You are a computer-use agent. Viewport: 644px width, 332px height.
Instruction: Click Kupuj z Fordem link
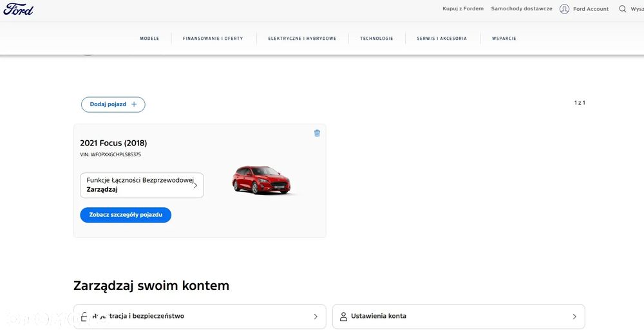[463, 8]
